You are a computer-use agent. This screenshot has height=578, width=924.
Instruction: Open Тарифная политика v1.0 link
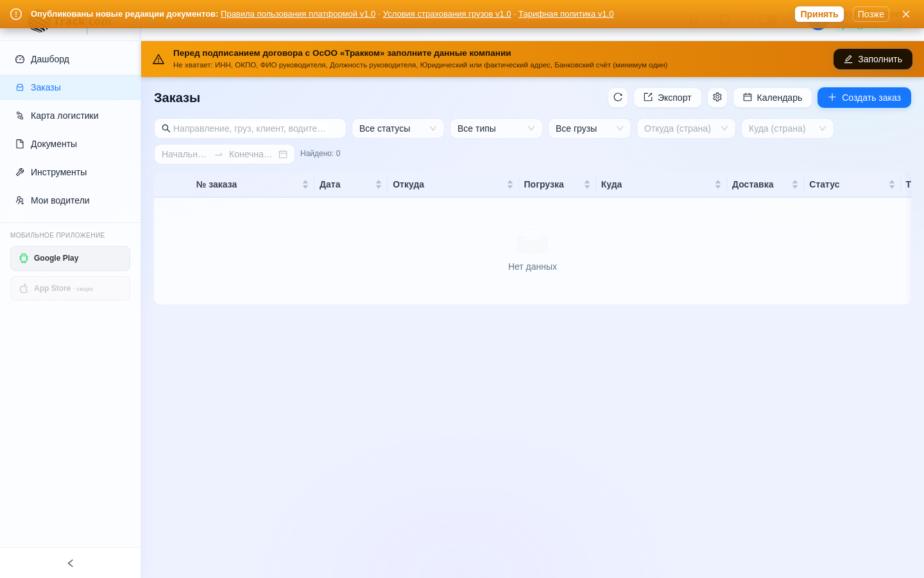(x=566, y=14)
